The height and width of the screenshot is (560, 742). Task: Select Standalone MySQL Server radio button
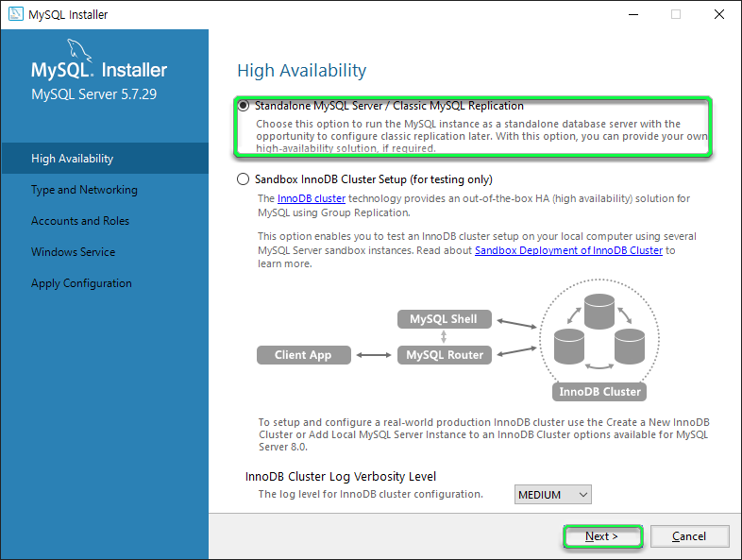[244, 106]
